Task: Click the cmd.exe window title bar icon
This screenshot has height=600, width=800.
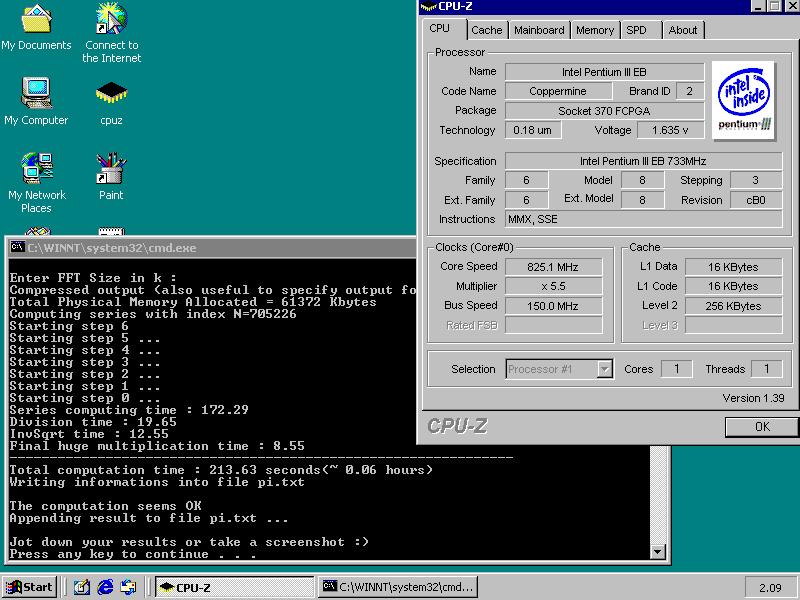Action: (17, 247)
